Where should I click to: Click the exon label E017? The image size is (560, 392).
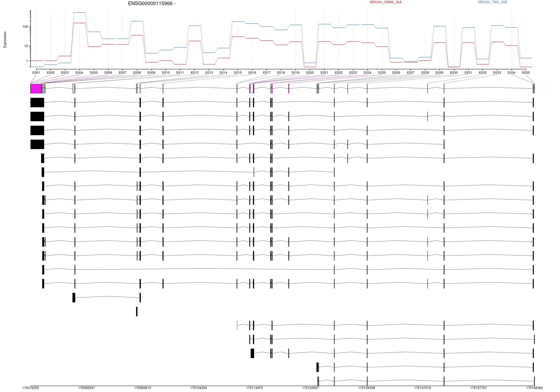click(267, 73)
